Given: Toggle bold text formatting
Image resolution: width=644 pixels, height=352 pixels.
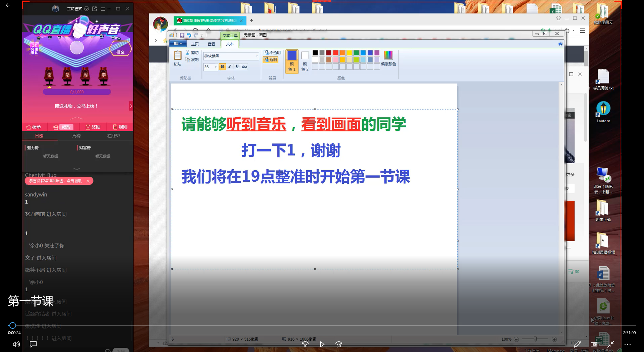Looking at the screenshot, I should click(222, 67).
